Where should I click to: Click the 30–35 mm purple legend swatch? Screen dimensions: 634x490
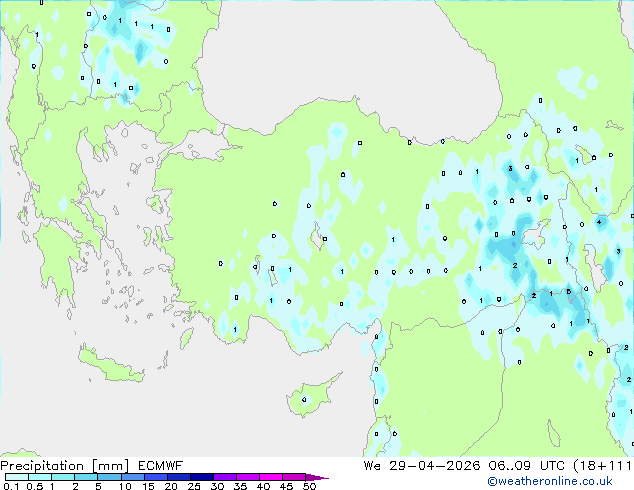click(224, 477)
